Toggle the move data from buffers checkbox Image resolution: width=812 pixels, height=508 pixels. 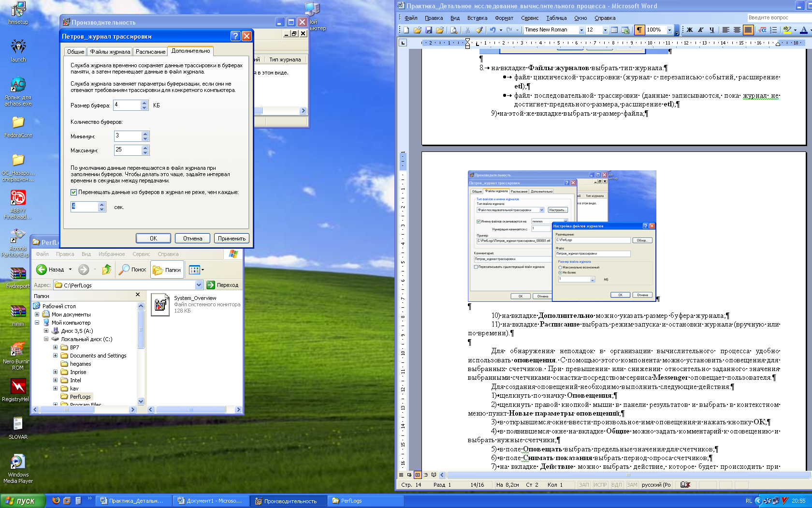click(x=74, y=193)
